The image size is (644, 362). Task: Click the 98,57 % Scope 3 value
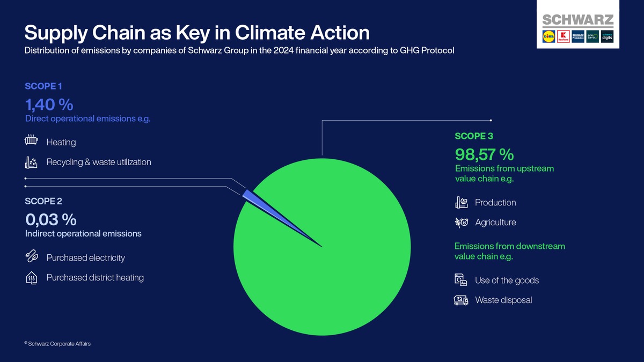pos(484,154)
